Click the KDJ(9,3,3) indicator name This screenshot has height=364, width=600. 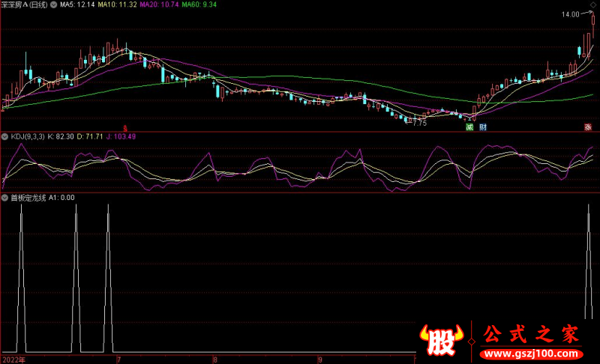pyautogui.click(x=27, y=137)
